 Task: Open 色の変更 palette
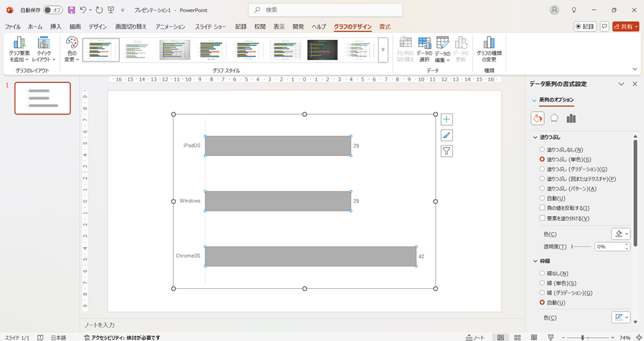point(72,50)
